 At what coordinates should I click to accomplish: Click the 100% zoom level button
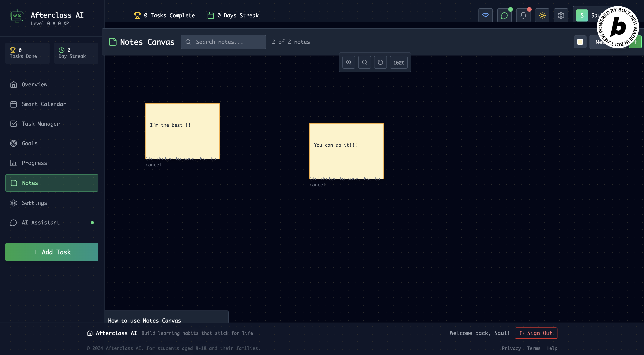pos(399,63)
